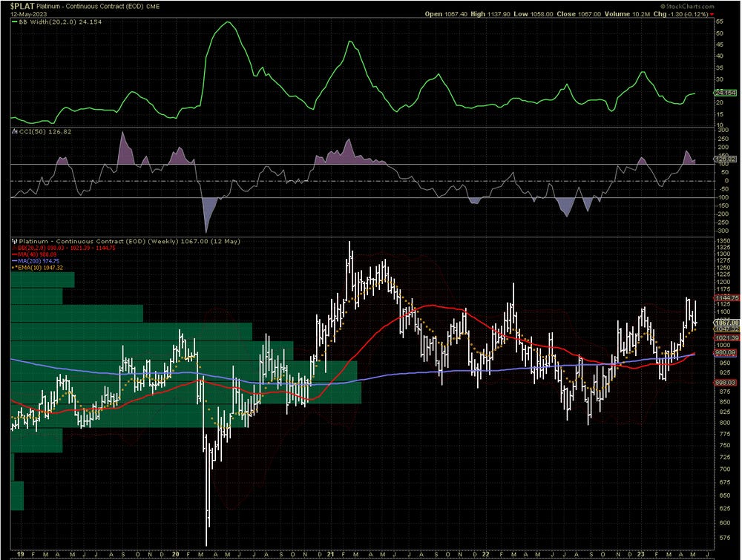This screenshot has height=560, width=742.
Task: Click the CCI(50) 126.82 legend
Action: [x=45, y=131]
